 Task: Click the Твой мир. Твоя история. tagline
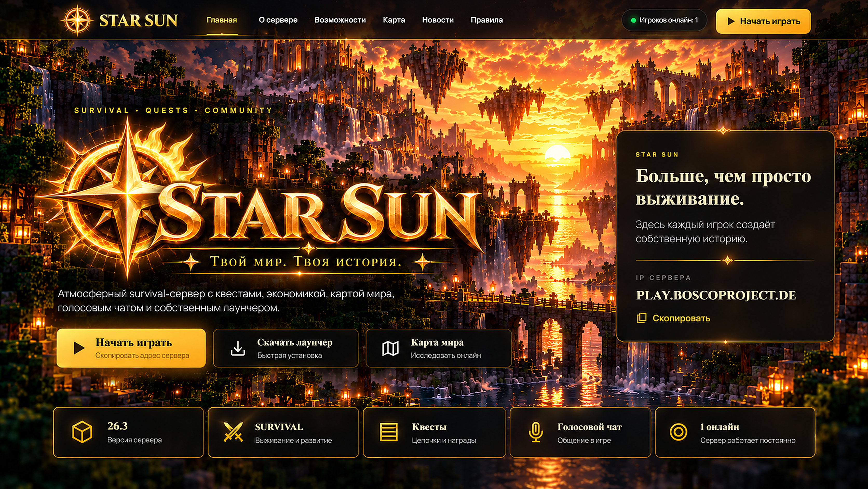pyautogui.click(x=306, y=261)
